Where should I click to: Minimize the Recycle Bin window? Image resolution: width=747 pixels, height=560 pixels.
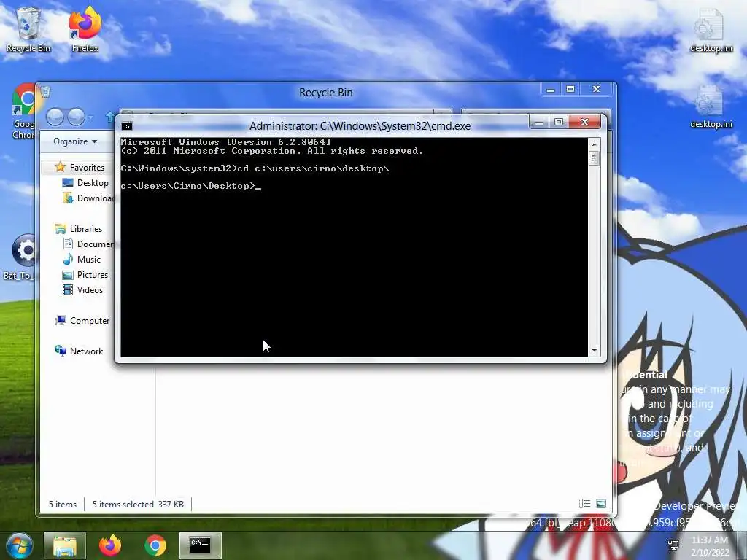(551, 90)
